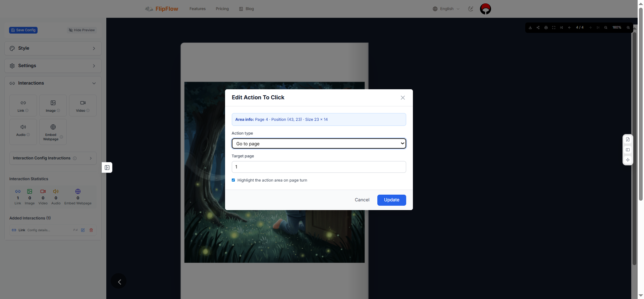Delete the added Link interaction
Screen dimensions: 644x299
pyautogui.click(x=91, y=230)
